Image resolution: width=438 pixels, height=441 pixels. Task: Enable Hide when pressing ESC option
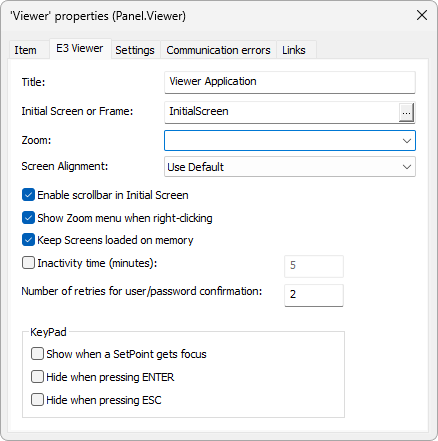[37, 400]
